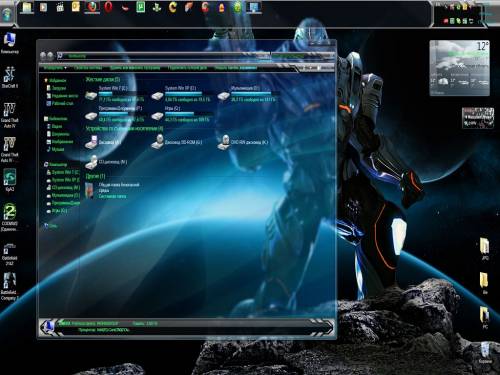
Task: Open the StarCraft II desktop shortcut
Action: tap(9, 77)
